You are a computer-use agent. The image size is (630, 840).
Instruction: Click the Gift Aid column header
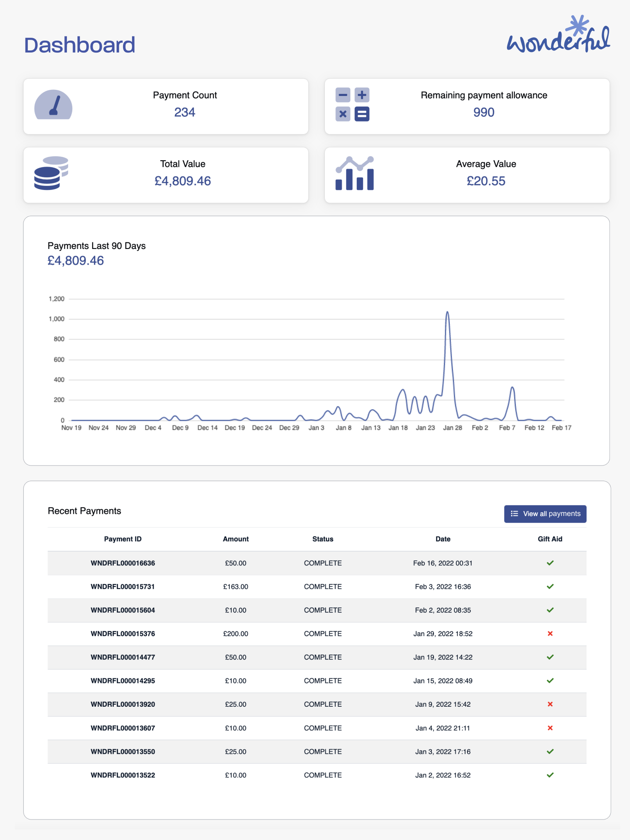pyautogui.click(x=550, y=539)
